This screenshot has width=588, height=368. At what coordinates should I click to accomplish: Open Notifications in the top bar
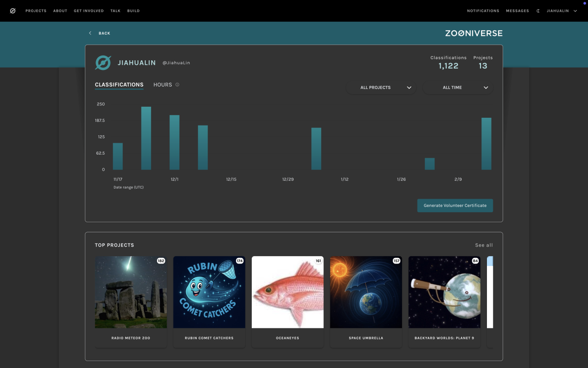pyautogui.click(x=483, y=11)
